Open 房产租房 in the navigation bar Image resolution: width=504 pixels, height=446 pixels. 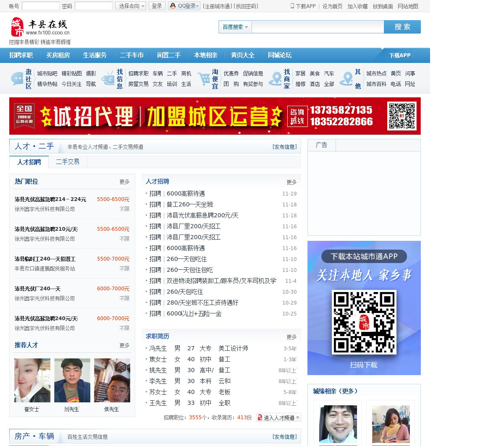tap(58, 55)
